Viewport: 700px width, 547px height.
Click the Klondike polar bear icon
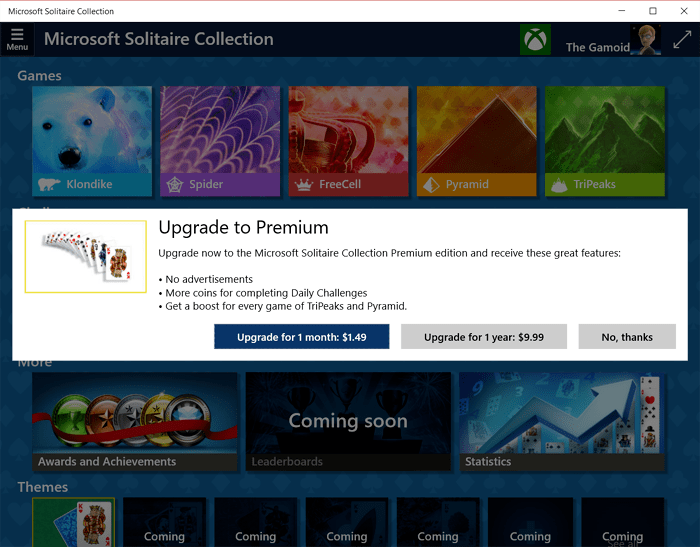coord(49,185)
